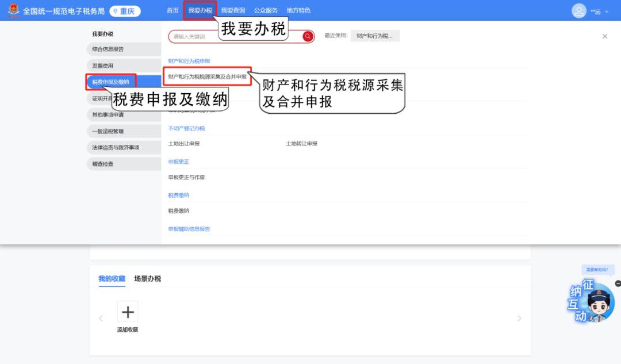Viewport: 621px width, 364px height.
Task: Open the 公众服务 top menu
Action: [266, 10]
